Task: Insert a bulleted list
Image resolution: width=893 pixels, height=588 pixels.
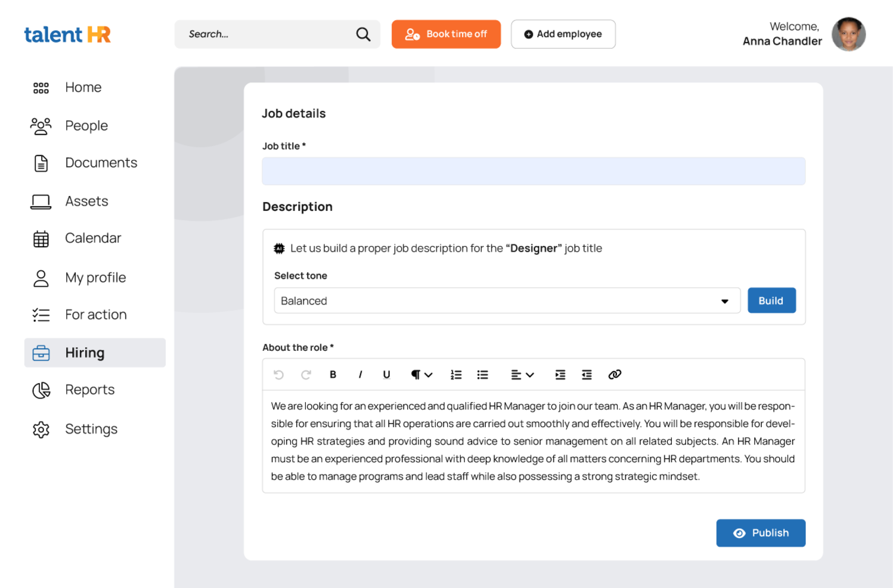Action: (482, 375)
